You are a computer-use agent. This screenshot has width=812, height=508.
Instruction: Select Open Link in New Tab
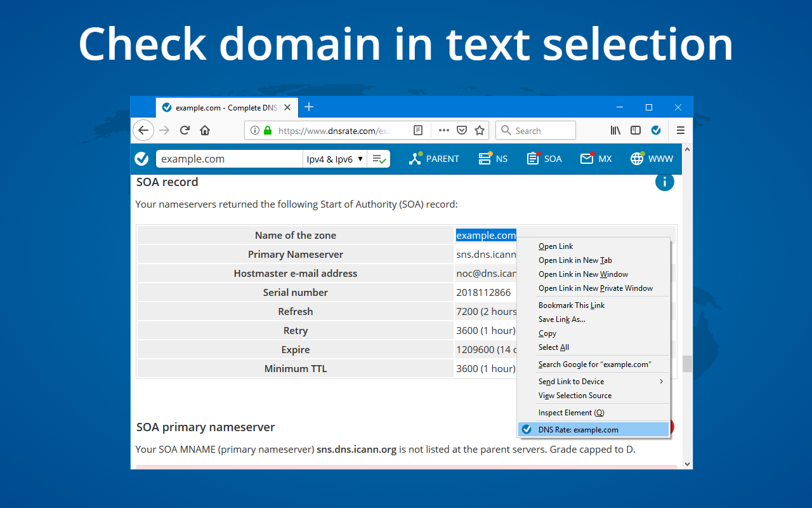(x=594, y=260)
